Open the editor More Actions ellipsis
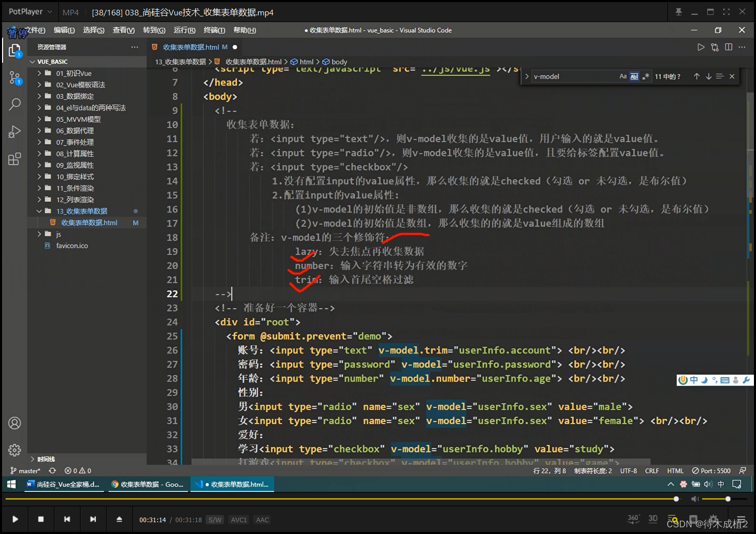 click(742, 47)
